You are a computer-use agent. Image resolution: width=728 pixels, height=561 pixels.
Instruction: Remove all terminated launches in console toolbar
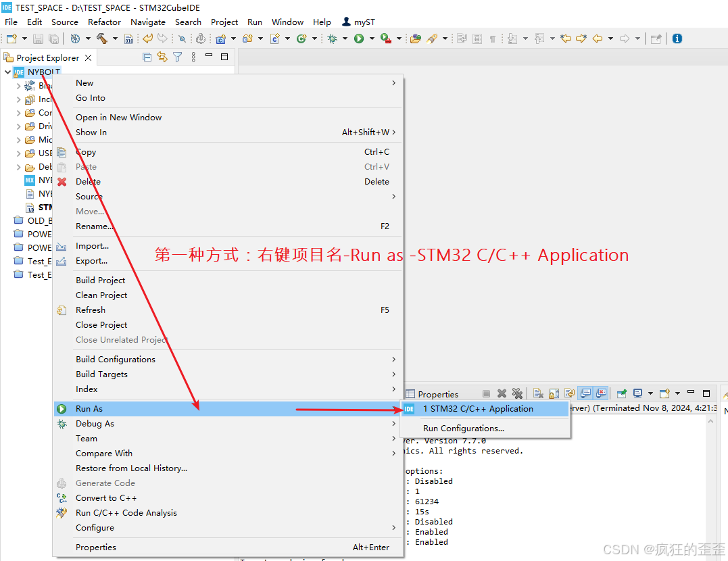click(516, 393)
